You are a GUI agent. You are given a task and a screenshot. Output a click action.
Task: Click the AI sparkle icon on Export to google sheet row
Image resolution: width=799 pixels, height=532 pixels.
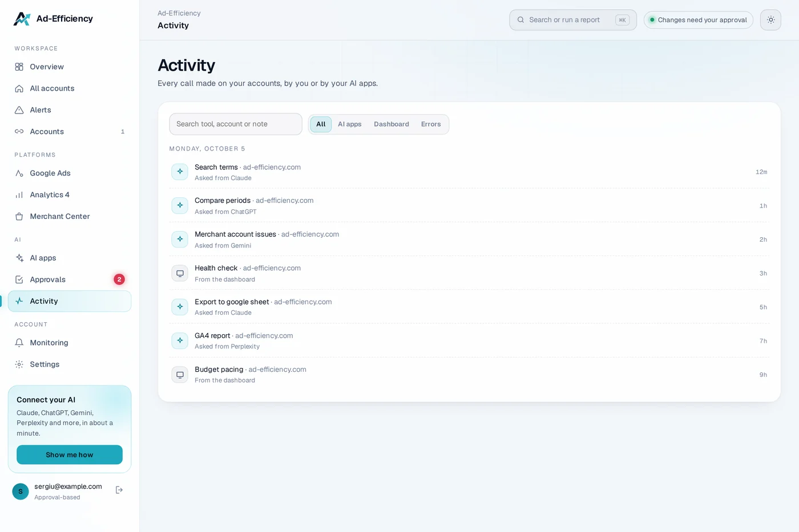(180, 307)
